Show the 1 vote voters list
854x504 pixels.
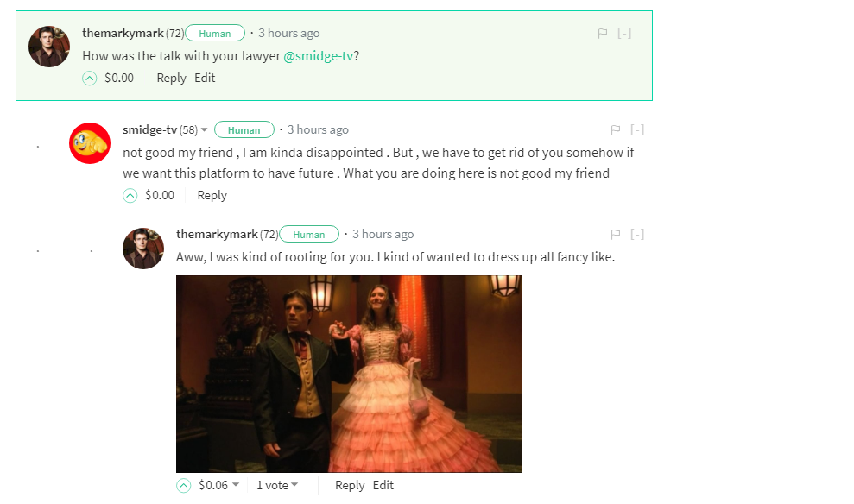(x=277, y=485)
